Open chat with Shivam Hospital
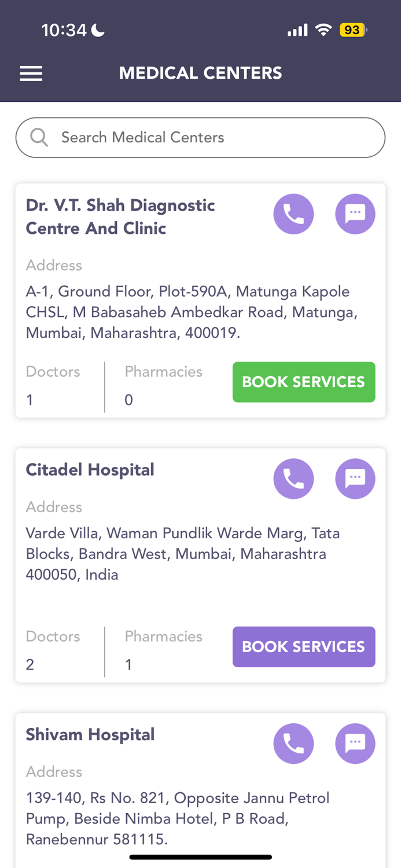The image size is (401, 868). [x=355, y=743]
